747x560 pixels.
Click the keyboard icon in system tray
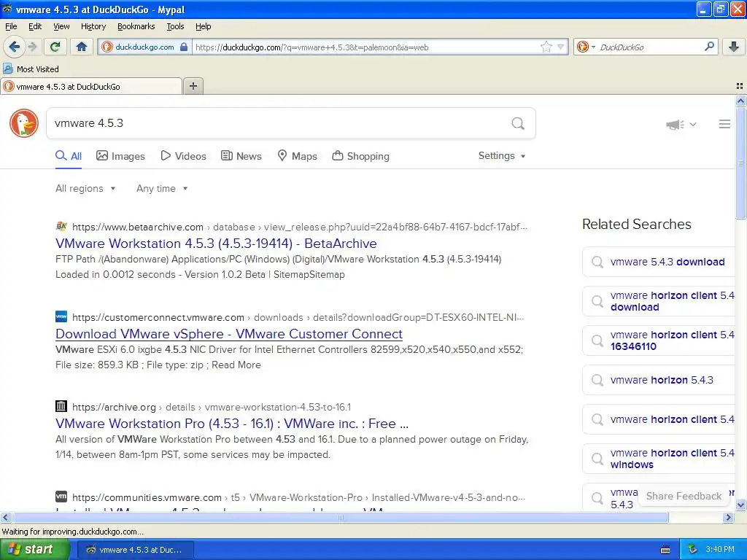[x=665, y=550]
